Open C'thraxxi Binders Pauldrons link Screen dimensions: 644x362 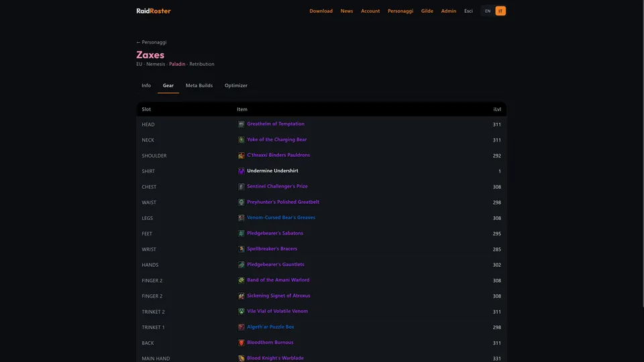[278, 155]
